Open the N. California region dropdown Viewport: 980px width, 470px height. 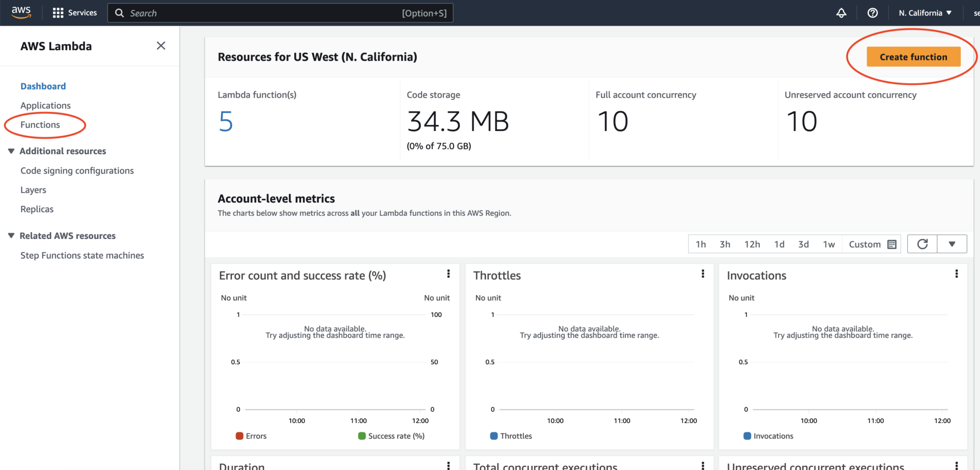[x=924, y=12]
